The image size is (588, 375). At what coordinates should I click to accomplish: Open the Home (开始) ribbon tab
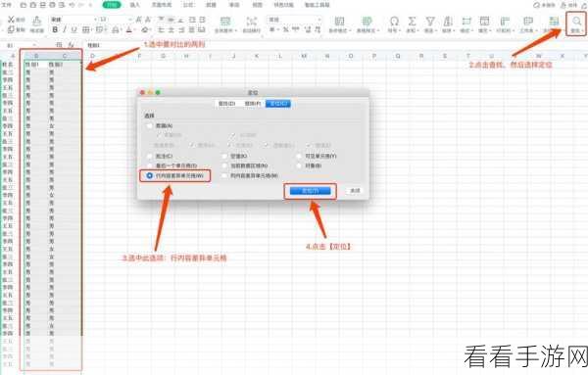[112, 5]
